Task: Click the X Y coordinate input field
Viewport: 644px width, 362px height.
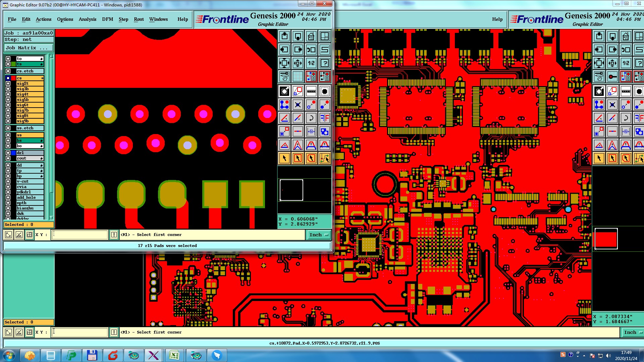Action: (x=80, y=235)
